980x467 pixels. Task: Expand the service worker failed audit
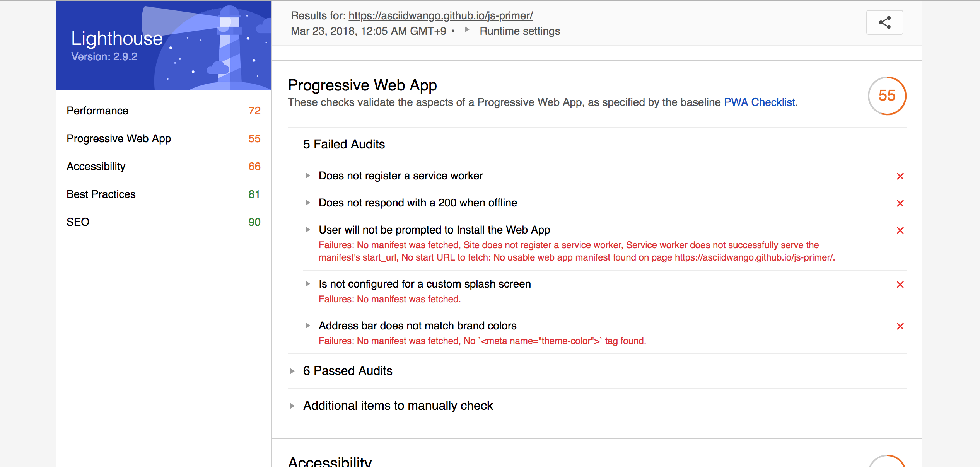(x=308, y=176)
